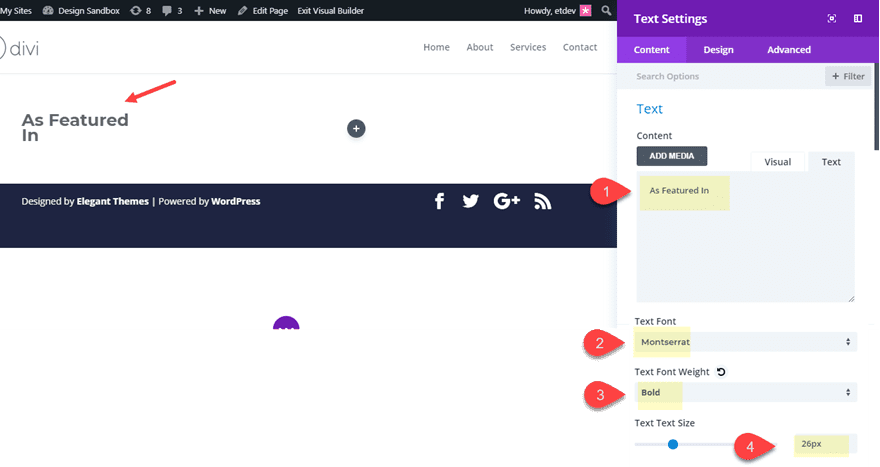Switch to the Advanced tab
880x467 pixels.
pyautogui.click(x=789, y=49)
